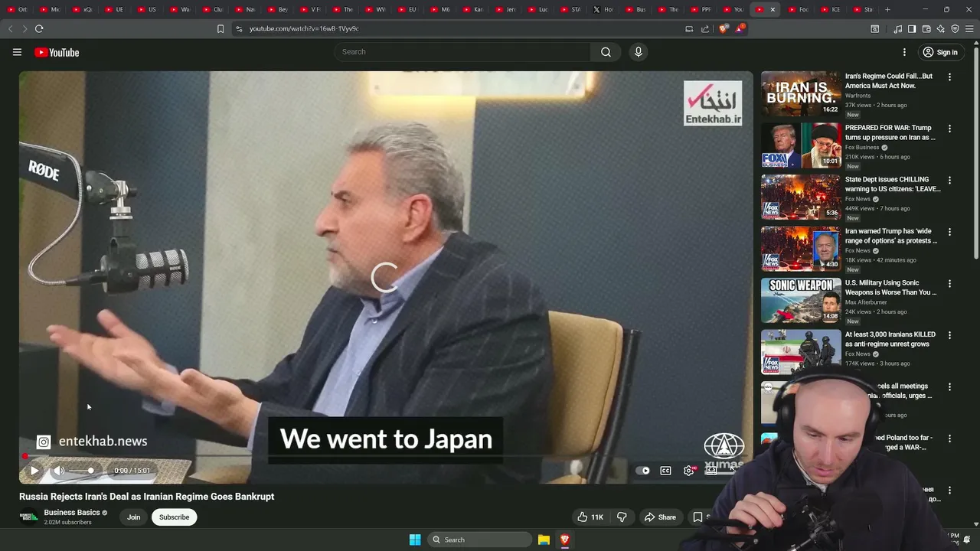Open options for 'PREPARED FOR WAR' video
980x551 pixels.
point(949,129)
